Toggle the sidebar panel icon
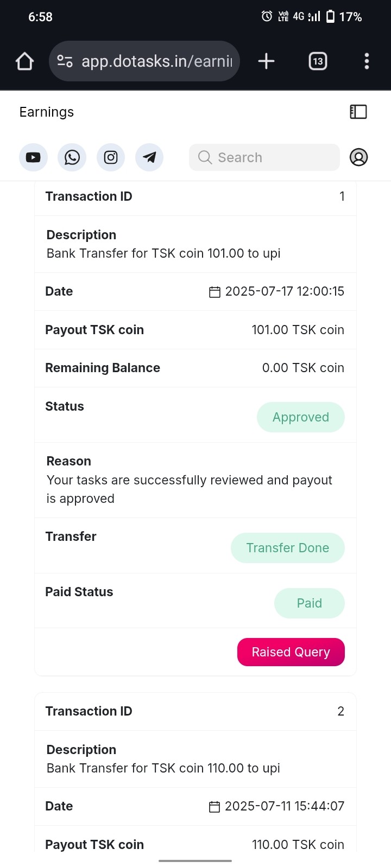The width and height of the screenshot is (391, 868). pyautogui.click(x=358, y=112)
